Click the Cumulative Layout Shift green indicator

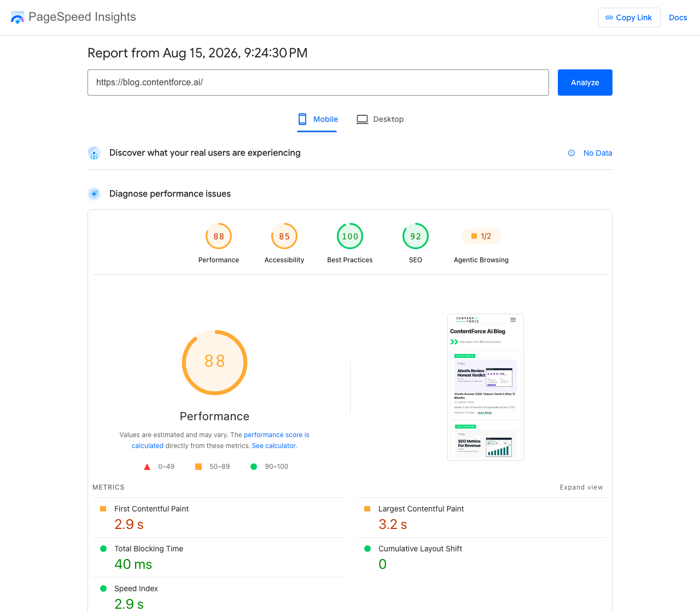[x=367, y=549]
